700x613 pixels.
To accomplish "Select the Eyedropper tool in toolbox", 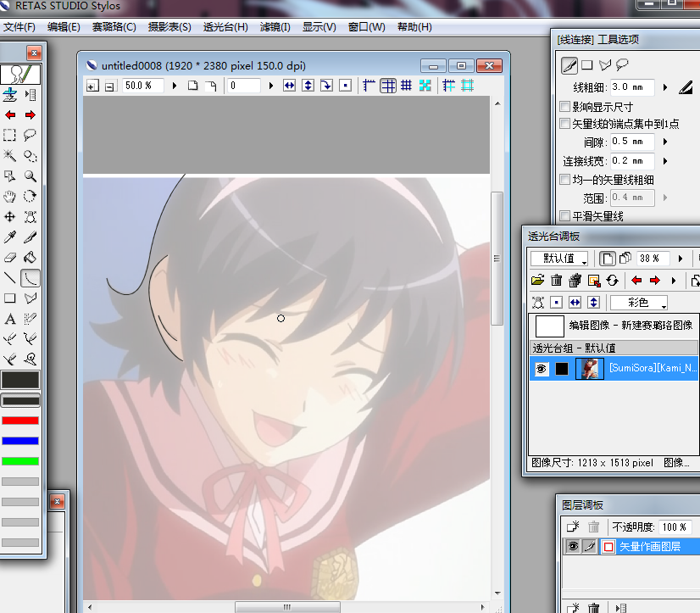I will tap(10, 237).
